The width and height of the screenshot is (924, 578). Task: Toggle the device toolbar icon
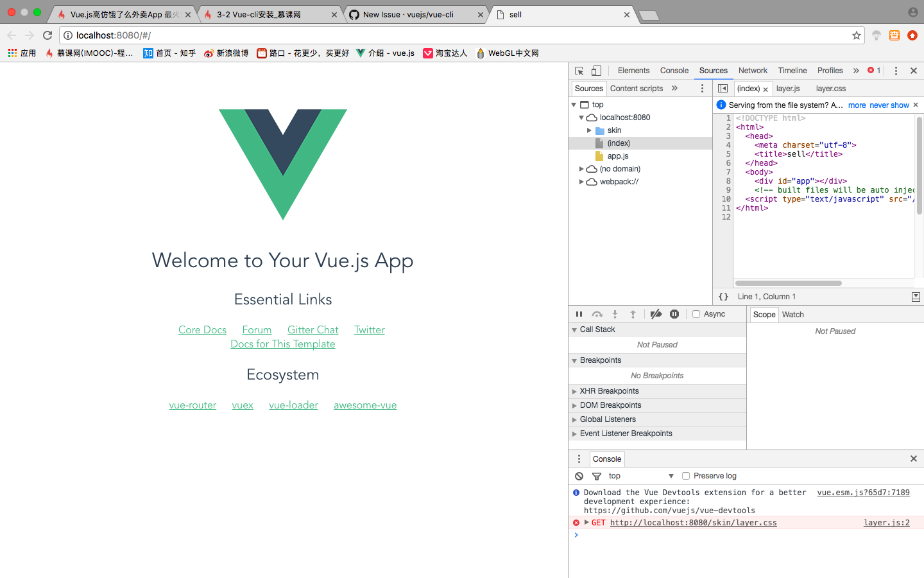[596, 71]
